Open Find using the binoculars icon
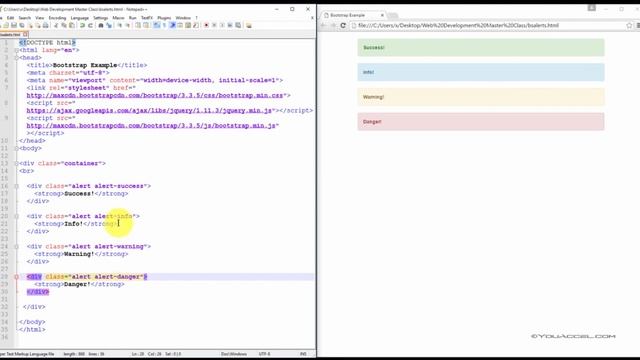The height and width of the screenshot is (360, 640). click(100, 25)
